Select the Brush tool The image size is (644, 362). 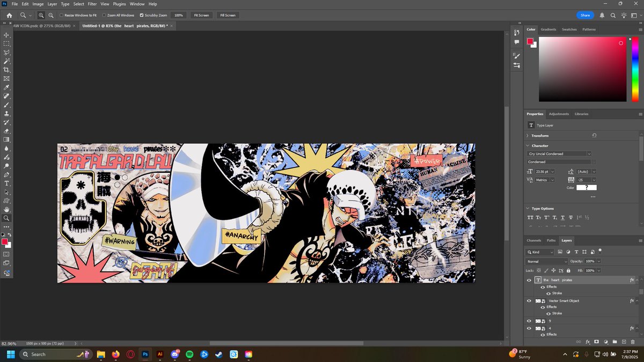[x=6, y=105]
